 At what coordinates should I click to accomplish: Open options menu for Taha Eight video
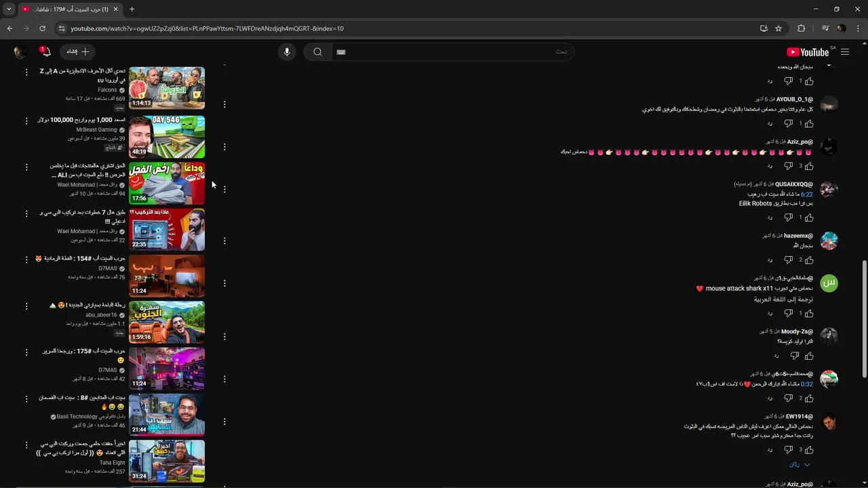[x=26, y=445]
